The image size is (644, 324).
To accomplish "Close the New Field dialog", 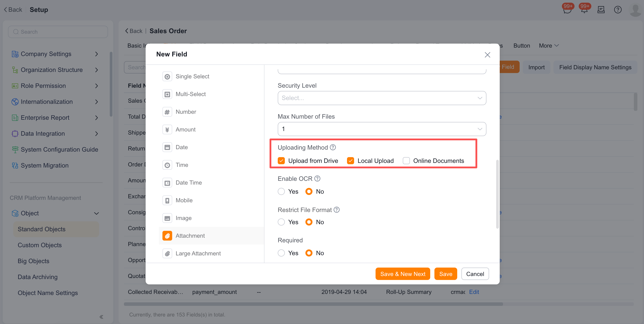I will pos(487,55).
